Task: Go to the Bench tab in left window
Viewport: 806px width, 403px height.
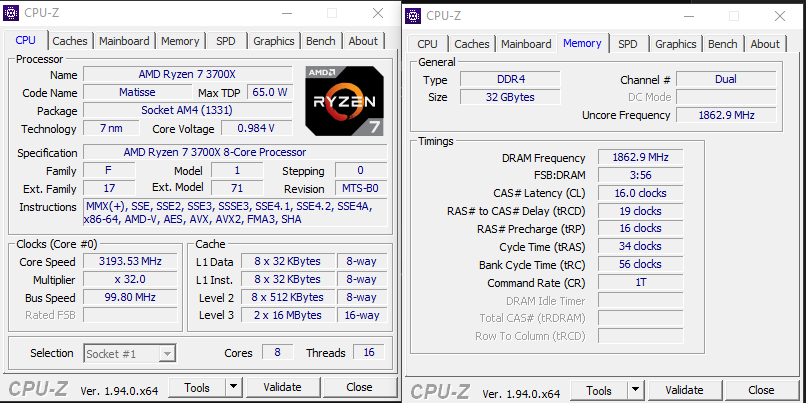Action: [x=321, y=41]
